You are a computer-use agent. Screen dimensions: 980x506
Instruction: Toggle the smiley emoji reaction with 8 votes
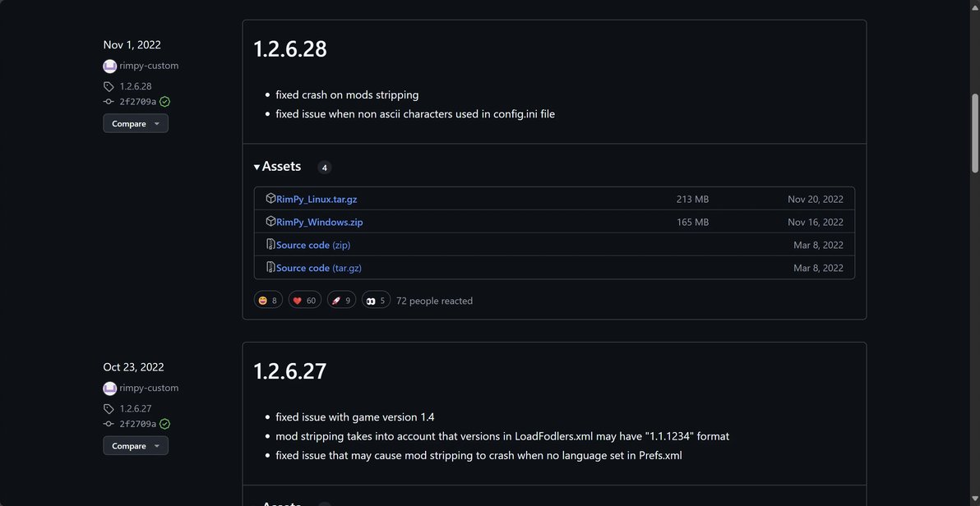pos(268,301)
